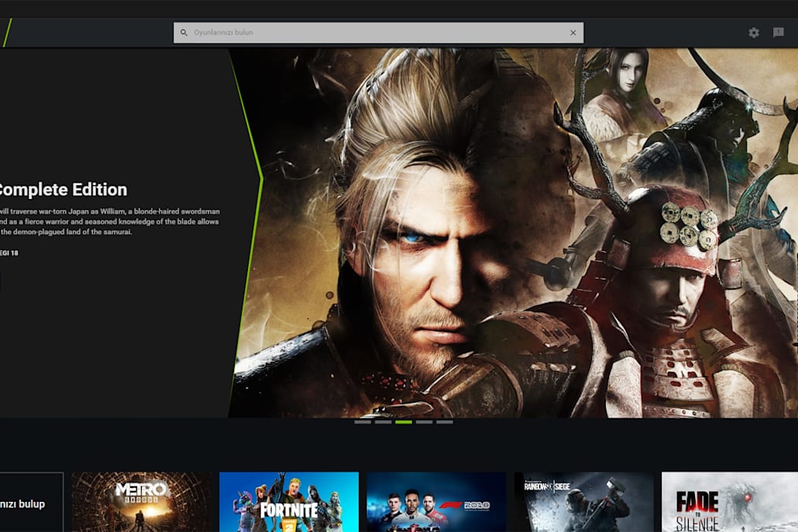Open the F1 2018 game tile
The height and width of the screenshot is (532, 798).
[436, 502]
